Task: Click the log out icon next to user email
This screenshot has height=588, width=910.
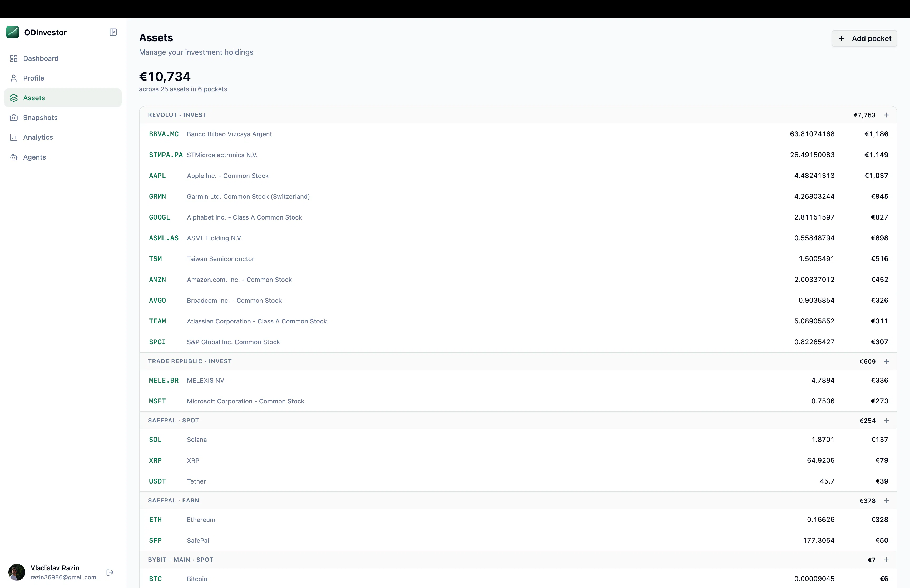Action: click(110, 572)
